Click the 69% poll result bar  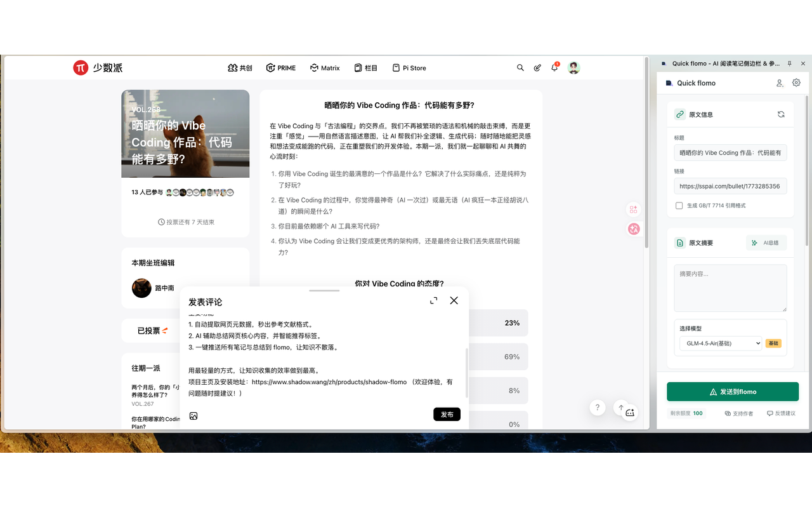[x=499, y=357]
